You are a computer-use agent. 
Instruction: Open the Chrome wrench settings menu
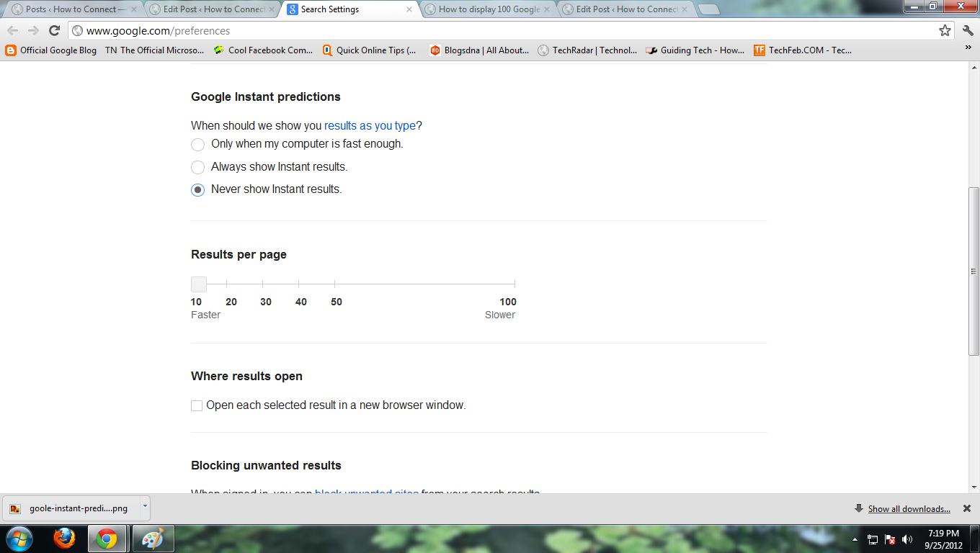tap(968, 30)
